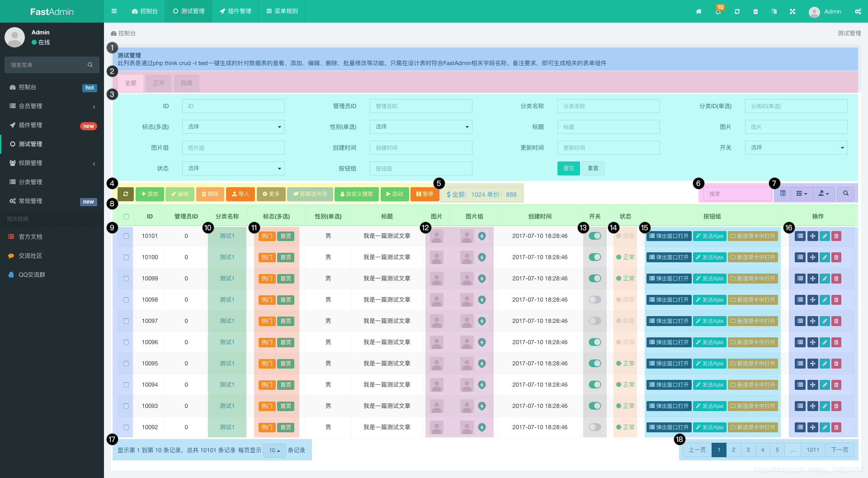Open the 官方文档 sidebar link
This screenshot has width=868, height=478.
click(52, 237)
